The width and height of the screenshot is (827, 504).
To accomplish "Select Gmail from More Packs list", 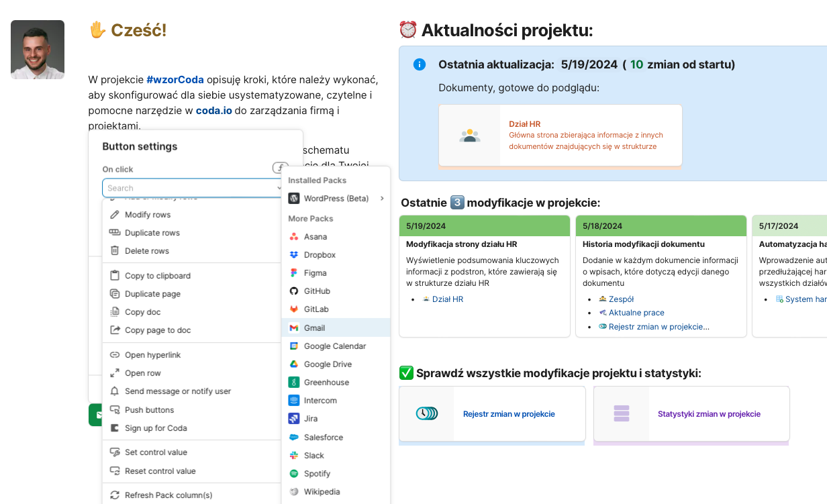I will pyautogui.click(x=314, y=328).
